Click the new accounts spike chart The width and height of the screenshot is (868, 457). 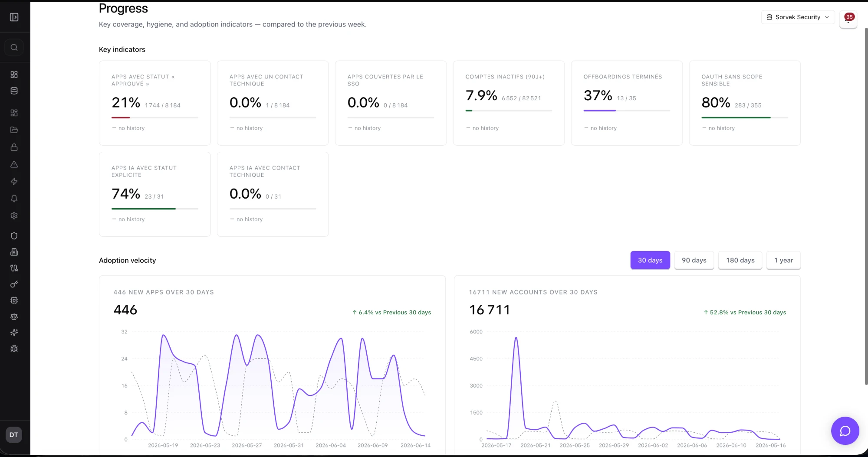pyautogui.click(x=633, y=386)
